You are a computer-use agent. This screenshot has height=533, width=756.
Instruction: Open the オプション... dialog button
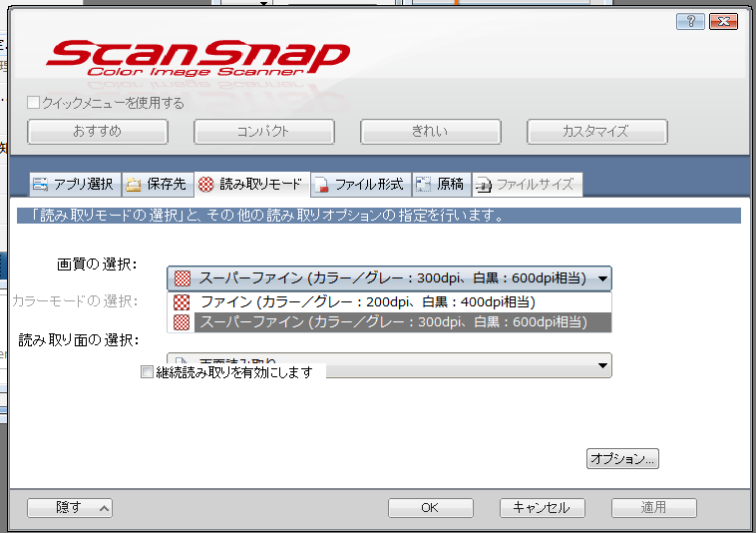[x=622, y=459]
